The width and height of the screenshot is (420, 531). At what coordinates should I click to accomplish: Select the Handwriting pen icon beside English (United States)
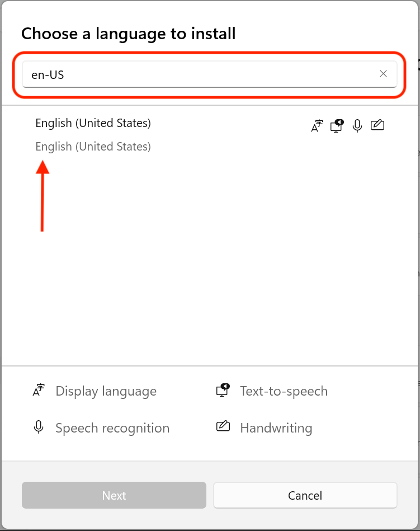pyautogui.click(x=377, y=125)
